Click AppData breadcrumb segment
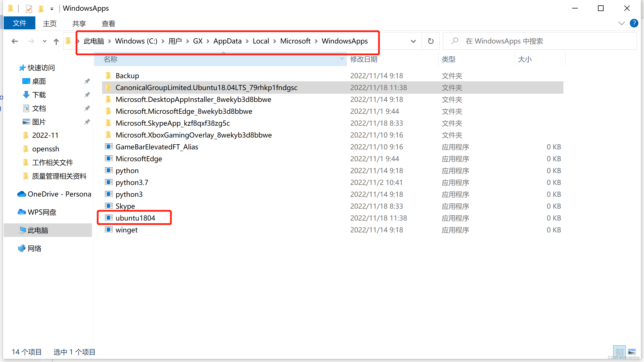 [x=227, y=41]
